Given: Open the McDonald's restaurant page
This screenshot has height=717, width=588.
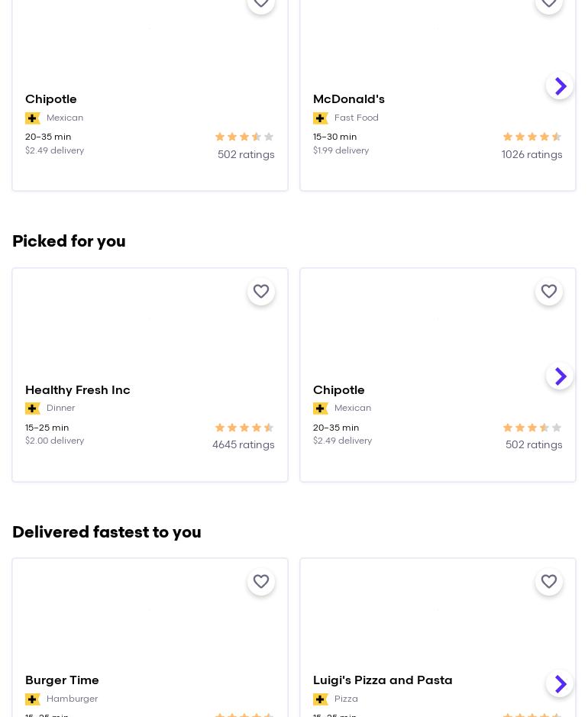Looking at the screenshot, I should click(x=349, y=99).
